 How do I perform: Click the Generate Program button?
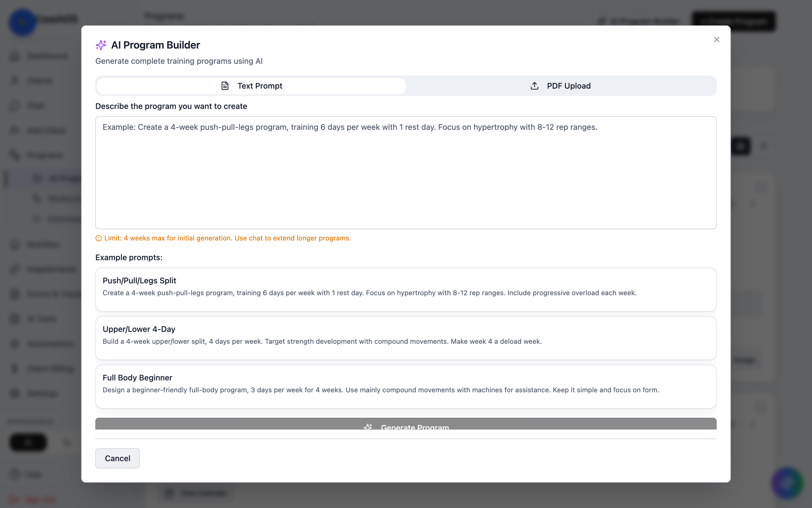[406, 424]
